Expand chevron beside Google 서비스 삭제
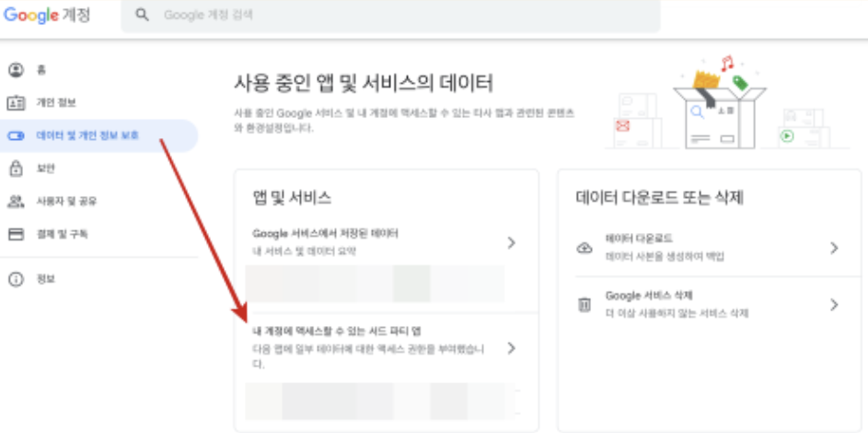The image size is (868, 433). pos(834,305)
